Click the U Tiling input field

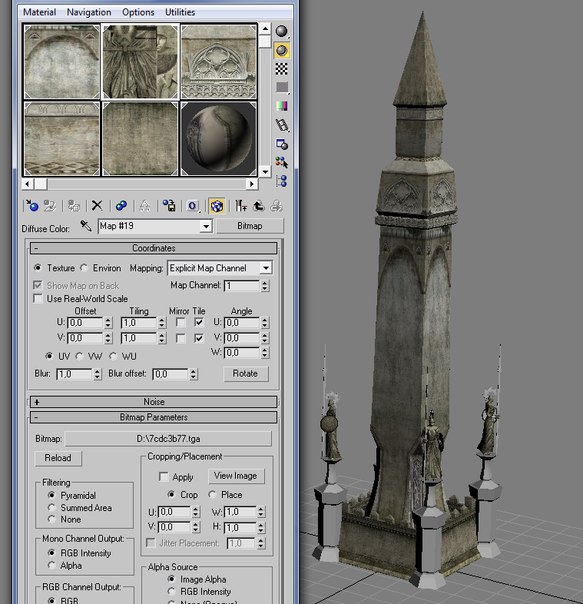tap(139, 322)
